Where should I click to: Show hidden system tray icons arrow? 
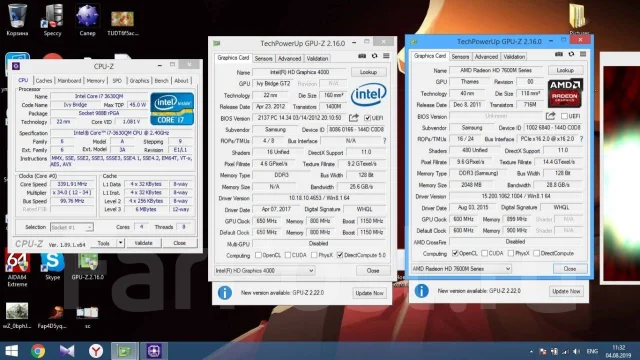531,351
